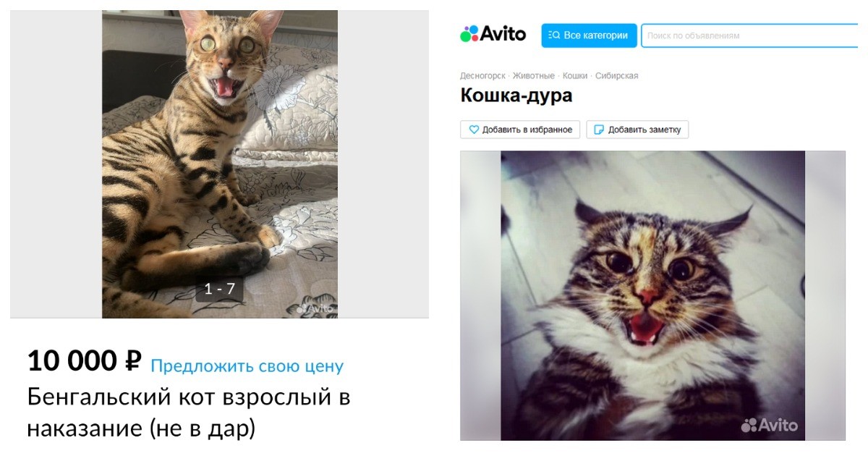Open the Десногорск breadcrumb link
868x456 pixels.
[482, 75]
